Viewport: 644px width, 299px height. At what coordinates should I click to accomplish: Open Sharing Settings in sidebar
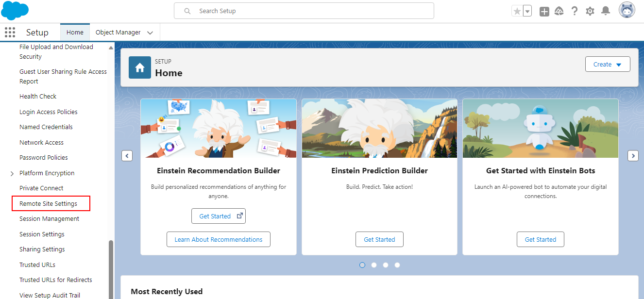[x=42, y=249]
